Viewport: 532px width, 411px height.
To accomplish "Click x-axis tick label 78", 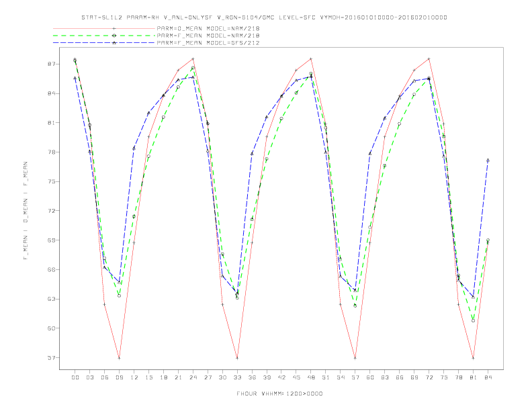I will [459, 377].
